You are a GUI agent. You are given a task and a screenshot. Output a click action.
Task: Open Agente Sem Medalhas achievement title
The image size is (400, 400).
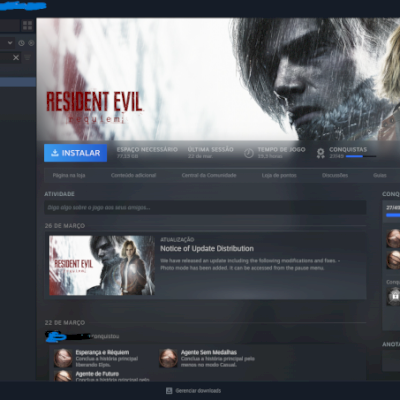(209, 352)
